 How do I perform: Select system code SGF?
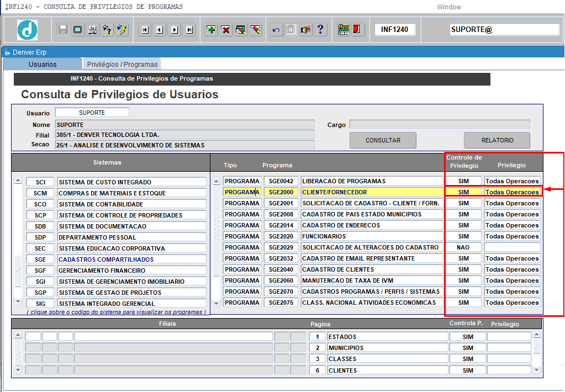(x=40, y=271)
